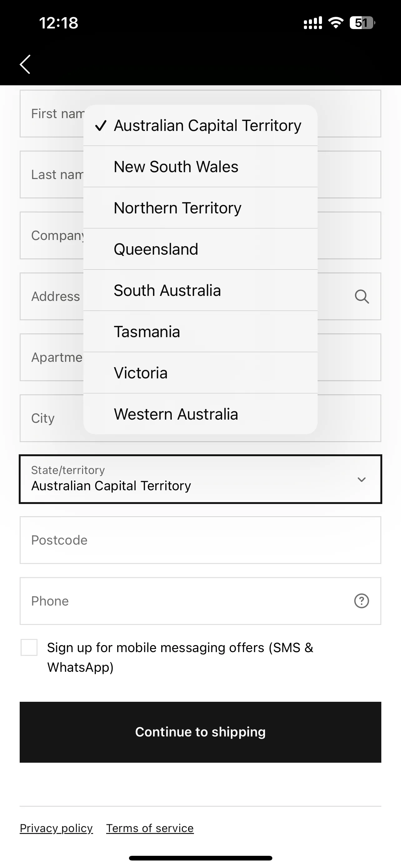Pick Queensland from the state list
The image size is (401, 868).
pyautogui.click(x=200, y=249)
